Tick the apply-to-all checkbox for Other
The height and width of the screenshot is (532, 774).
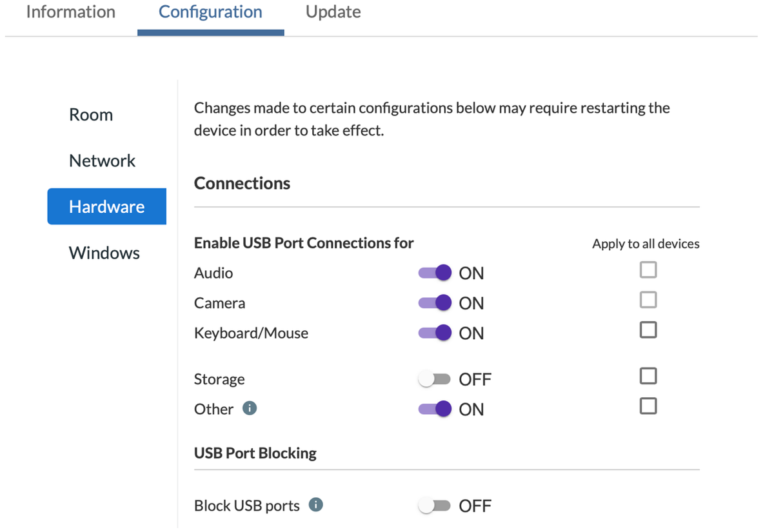pos(648,406)
